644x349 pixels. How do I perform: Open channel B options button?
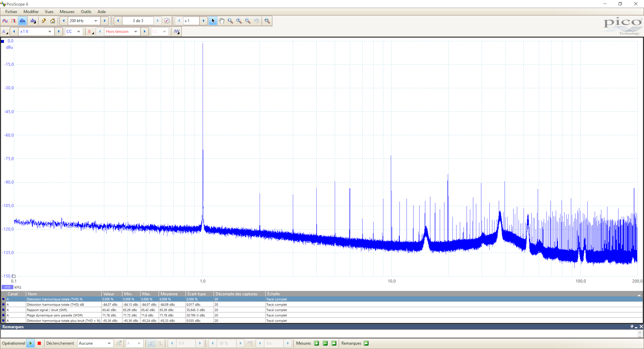click(91, 32)
